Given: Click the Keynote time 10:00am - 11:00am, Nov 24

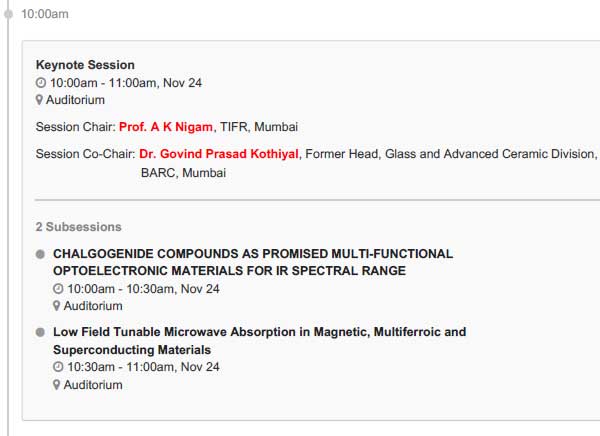Looking at the screenshot, I should point(126,83).
